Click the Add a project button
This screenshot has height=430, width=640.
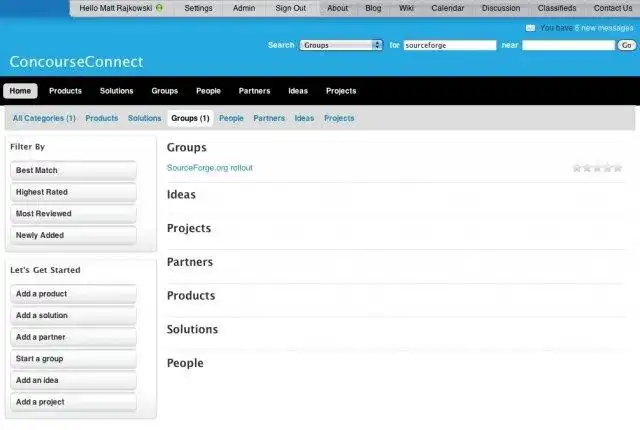(73, 402)
